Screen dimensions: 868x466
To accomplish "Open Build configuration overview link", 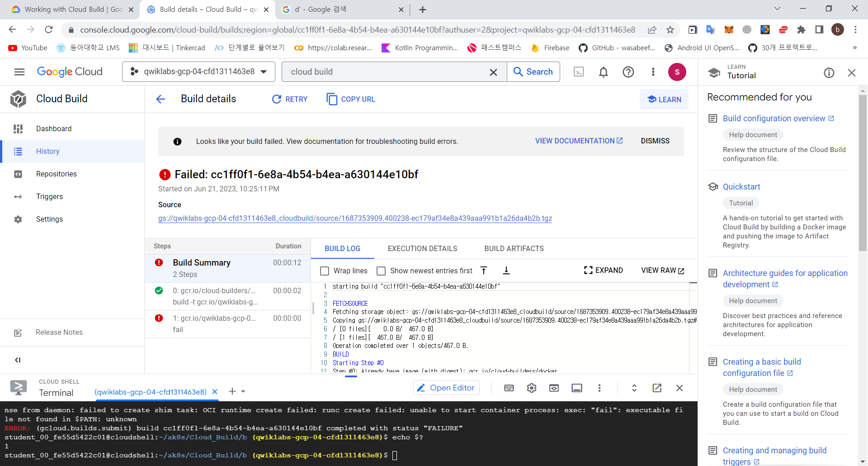I will 778,119.
